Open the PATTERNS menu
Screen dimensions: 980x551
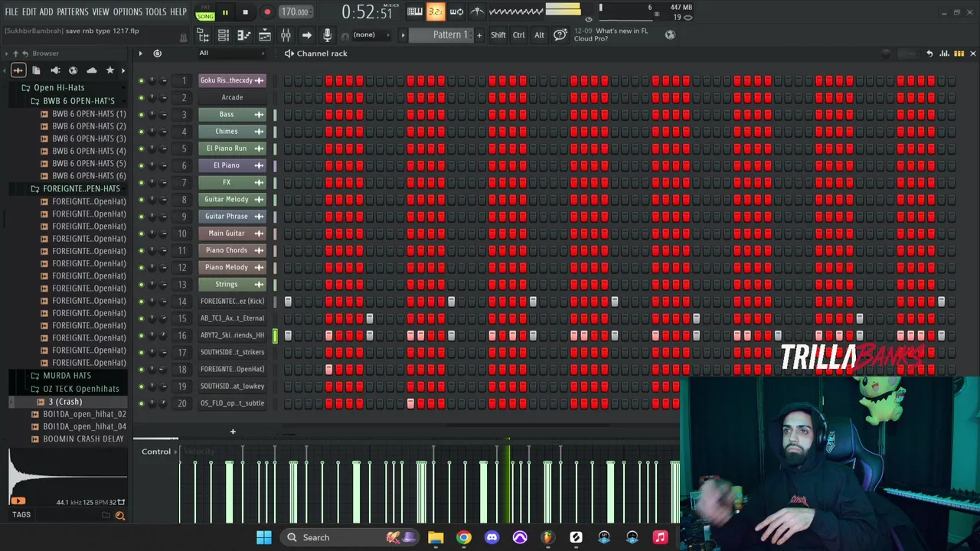[73, 11]
